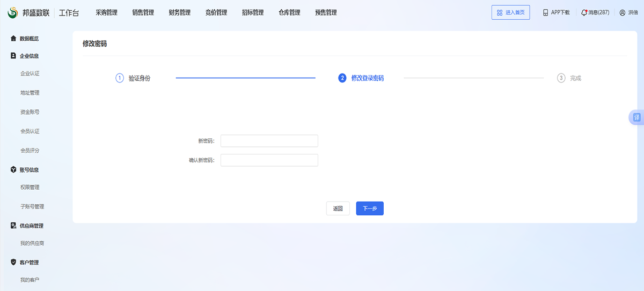
Task: Select 数据概览 in the sidebar
Action: coord(29,39)
